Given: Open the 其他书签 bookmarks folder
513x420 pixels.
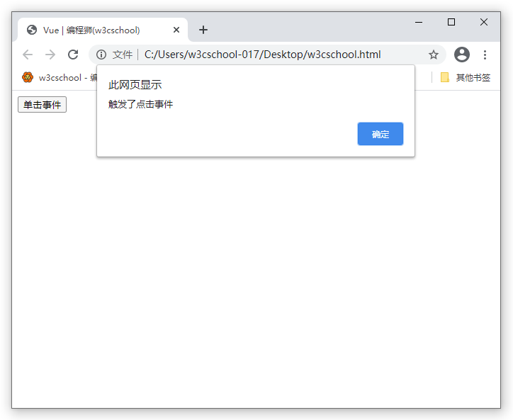Looking at the screenshot, I should pyautogui.click(x=466, y=77).
